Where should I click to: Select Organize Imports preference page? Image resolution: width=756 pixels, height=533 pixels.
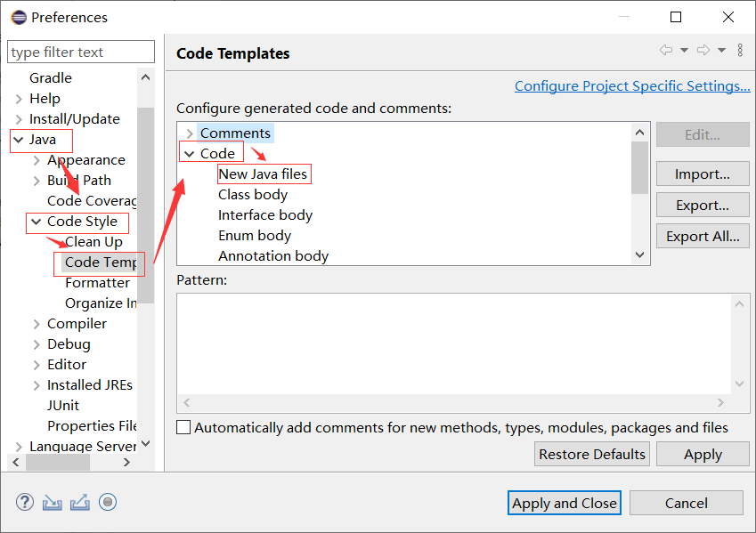click(x=101, y=303)
